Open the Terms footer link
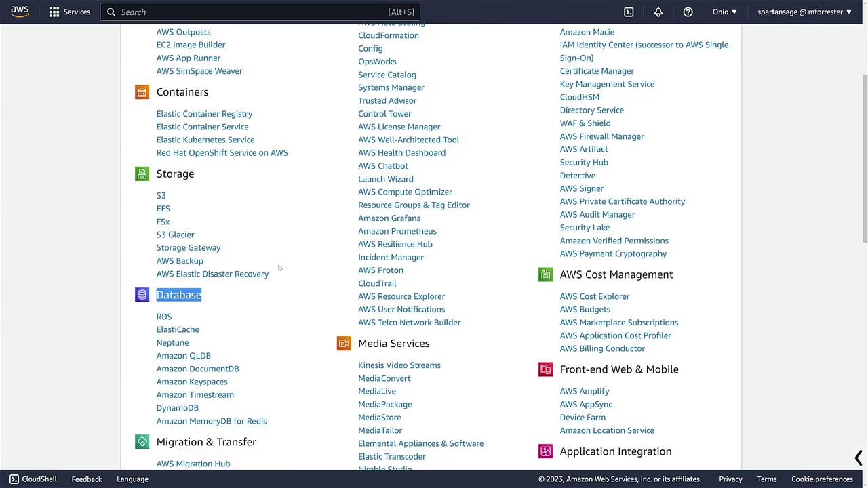 click(767, 479)
